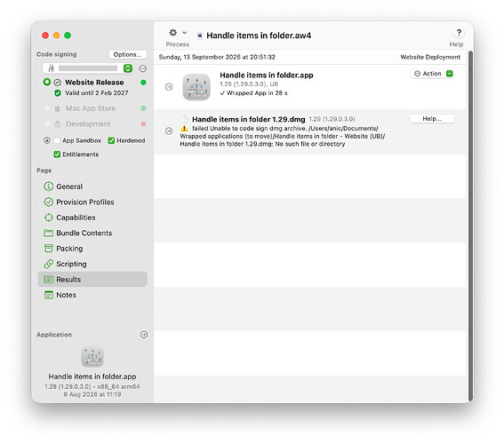Click the yellow minimize window button
504x444 pixels.
pyautogui.click(x=57, y=36)
